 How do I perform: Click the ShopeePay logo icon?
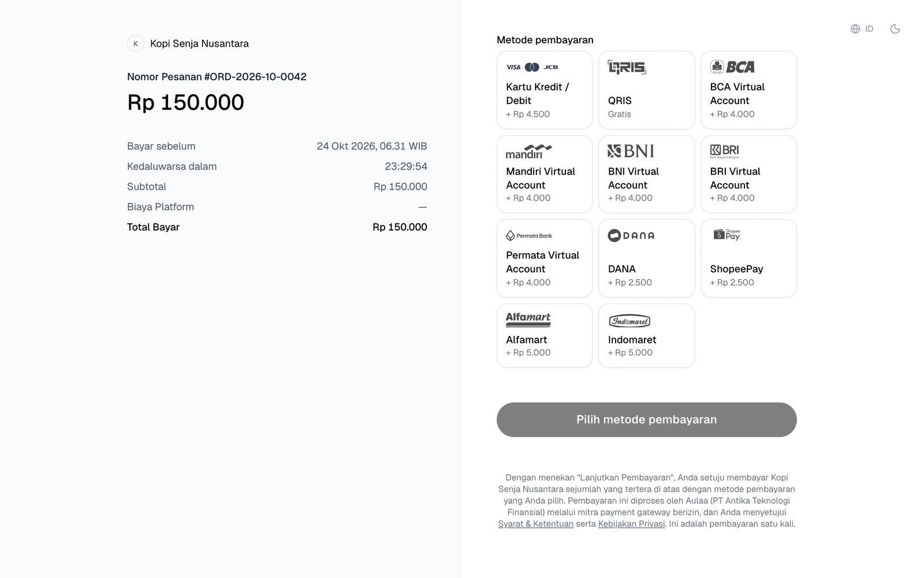[727, 235]
